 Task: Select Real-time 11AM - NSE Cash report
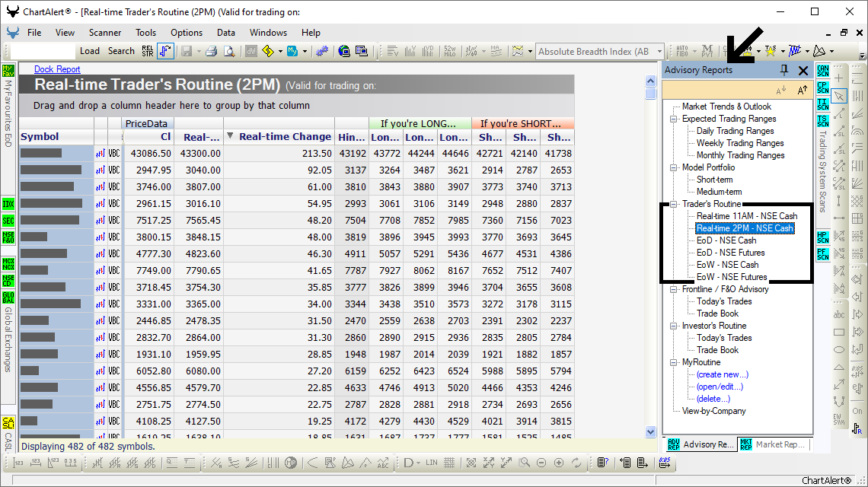coord(747,216)
